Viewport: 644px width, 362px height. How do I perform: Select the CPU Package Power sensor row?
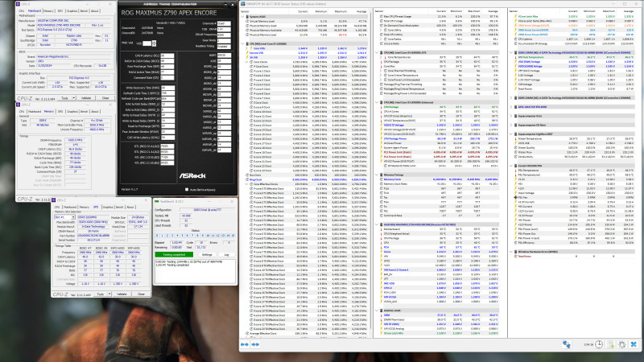coord(438,138)
